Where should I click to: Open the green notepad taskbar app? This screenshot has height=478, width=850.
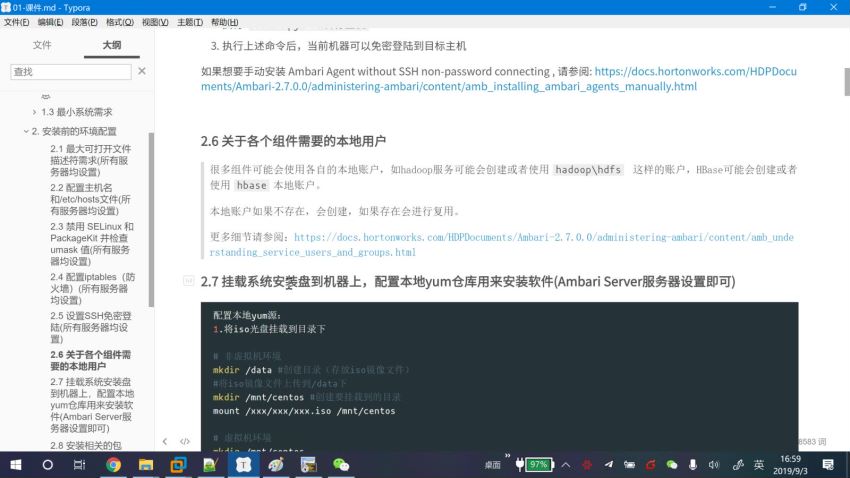(210, 465)
